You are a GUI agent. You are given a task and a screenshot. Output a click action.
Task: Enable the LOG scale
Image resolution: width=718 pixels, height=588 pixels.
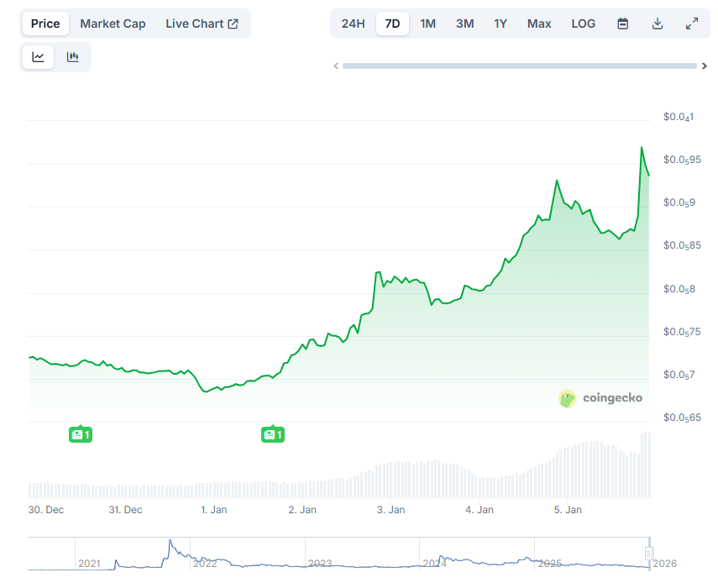coord(583,23)
